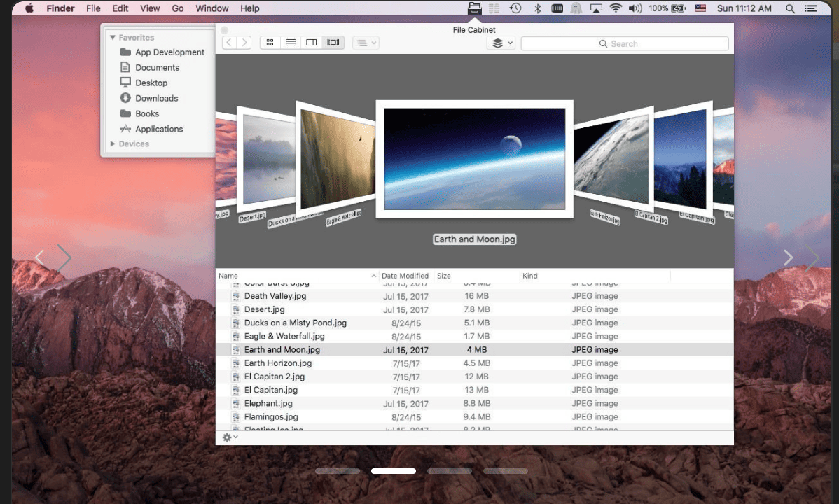Open the AirPlay display menu
The height and width of the screenshot is (504, 839).
pyautogui.click(x=595, y=8)
